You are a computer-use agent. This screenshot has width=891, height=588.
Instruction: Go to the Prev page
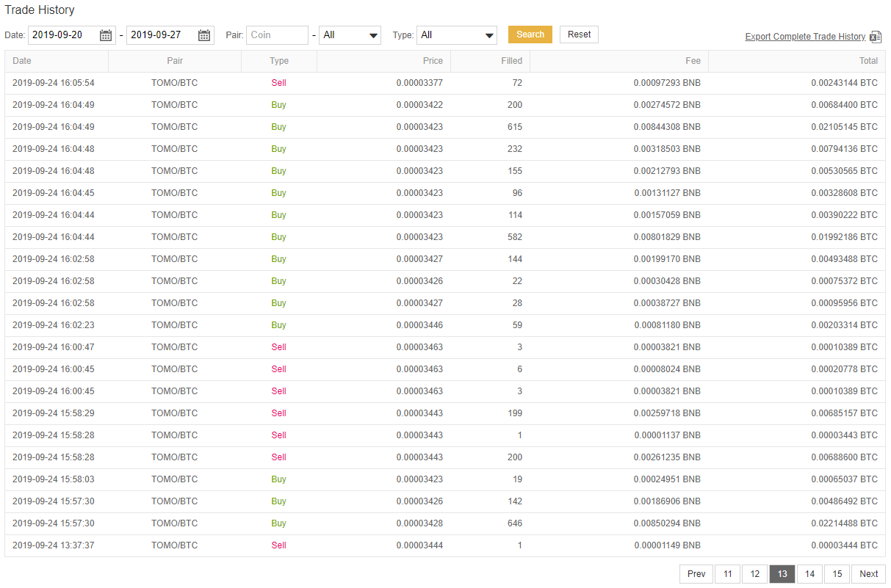click(696, 574)
